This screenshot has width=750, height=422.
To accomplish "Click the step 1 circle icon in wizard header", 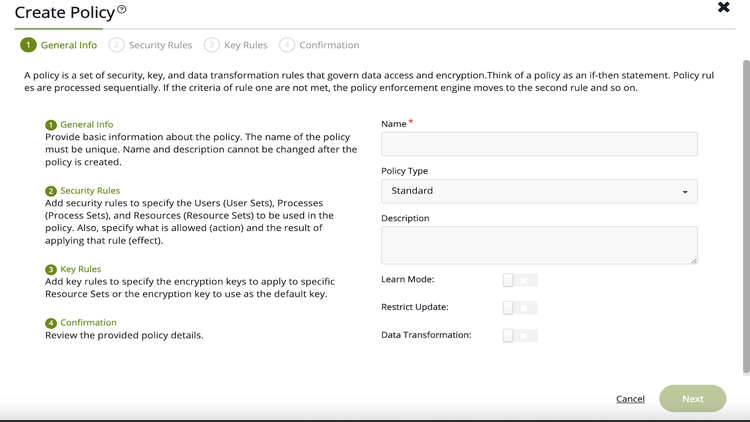I will pos(28,45).
